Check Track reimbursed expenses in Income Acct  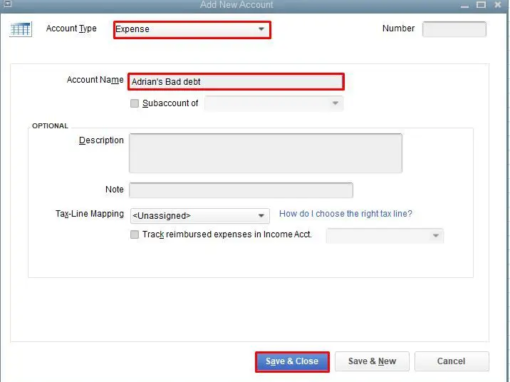click(x=134, y=235)
